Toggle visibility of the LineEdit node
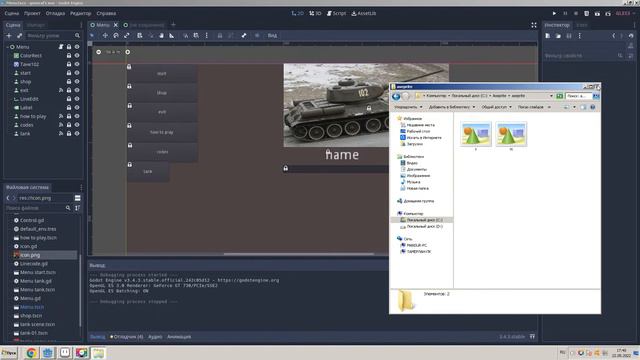This screenshot has width=640, height=360. [x=77, y=99]
